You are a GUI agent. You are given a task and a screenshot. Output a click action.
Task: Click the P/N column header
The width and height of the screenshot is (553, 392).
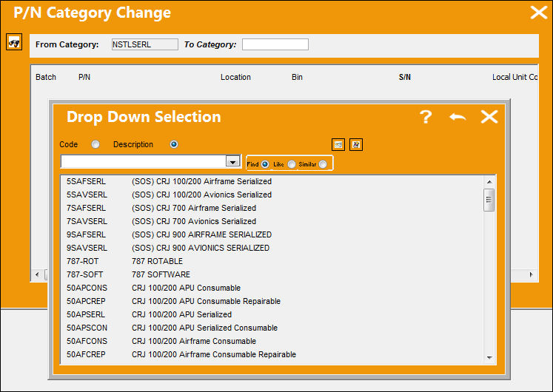(x=84, y=77)
